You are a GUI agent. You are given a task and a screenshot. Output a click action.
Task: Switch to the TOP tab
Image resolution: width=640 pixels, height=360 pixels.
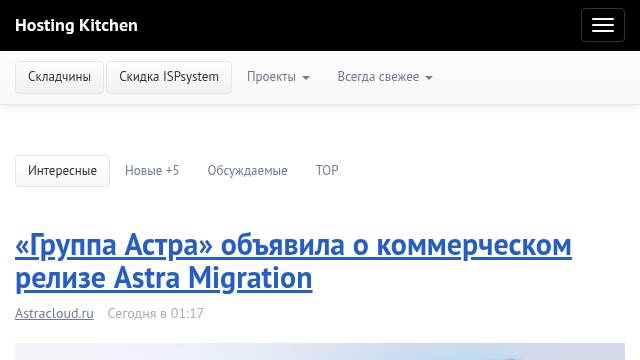coord(327,171)
